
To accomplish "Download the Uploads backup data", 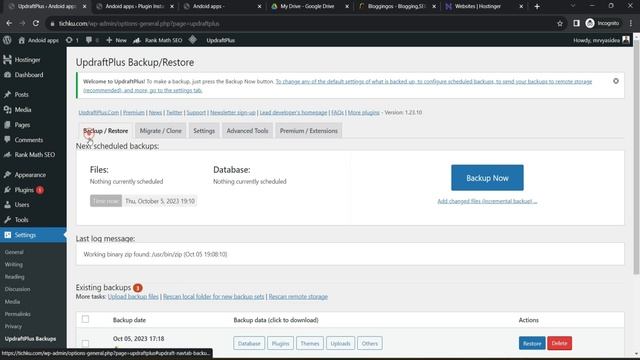I will pyautogui.click(x=340, y=343).
